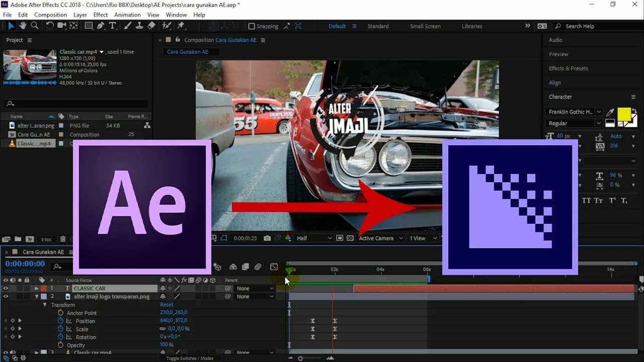Select the Selection arrow tool
644x362 pixels.
(x=11, y=26)
